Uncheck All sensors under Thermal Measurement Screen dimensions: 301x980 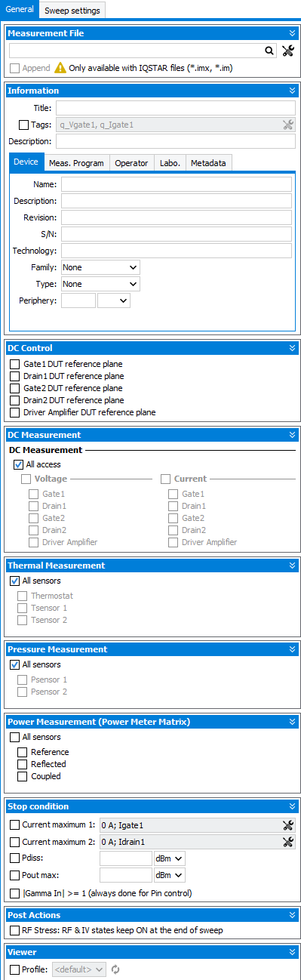point(14,581)
